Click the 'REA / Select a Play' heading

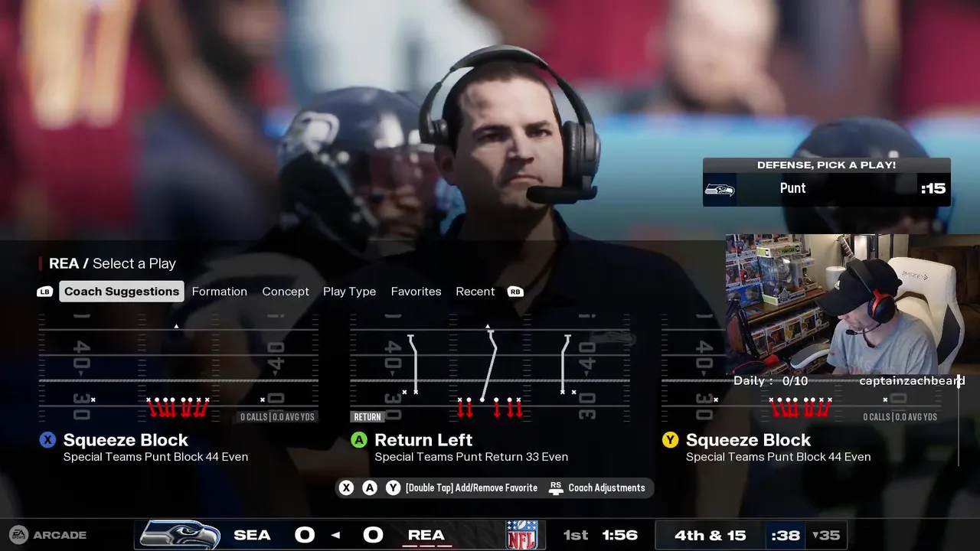pos(113,263)
